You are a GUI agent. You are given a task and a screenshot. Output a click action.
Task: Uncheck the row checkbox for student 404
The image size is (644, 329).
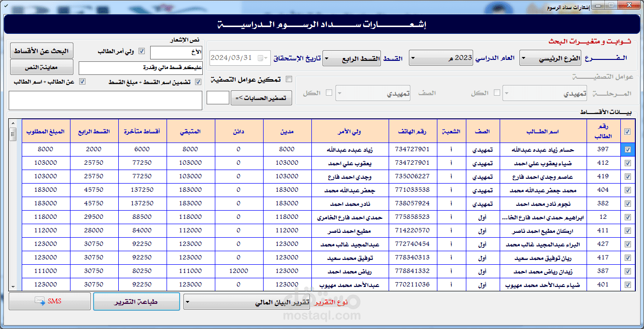click(x=627, y=190)
